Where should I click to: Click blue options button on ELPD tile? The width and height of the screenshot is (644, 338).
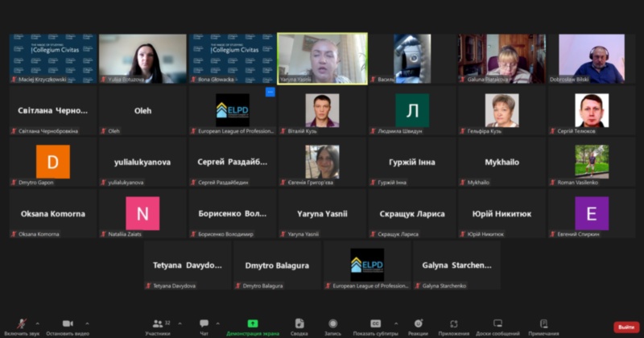[x=270, y=93]
